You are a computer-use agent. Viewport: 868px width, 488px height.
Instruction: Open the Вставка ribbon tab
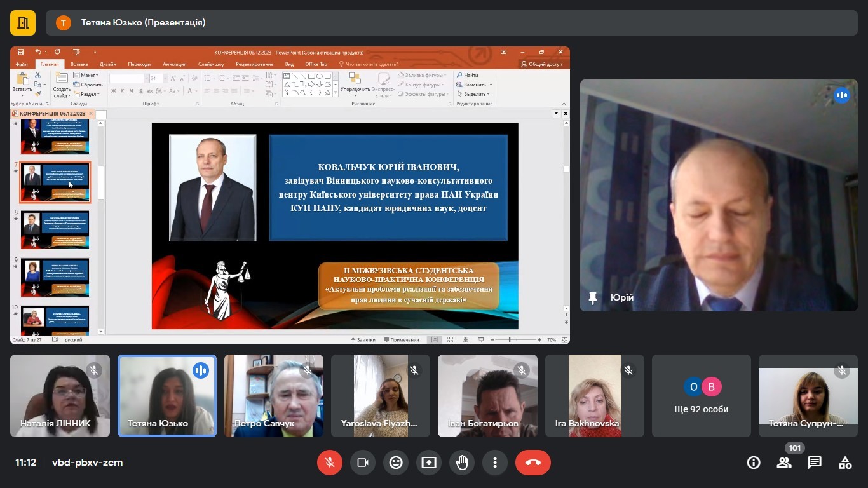click(x=79, y=64)
